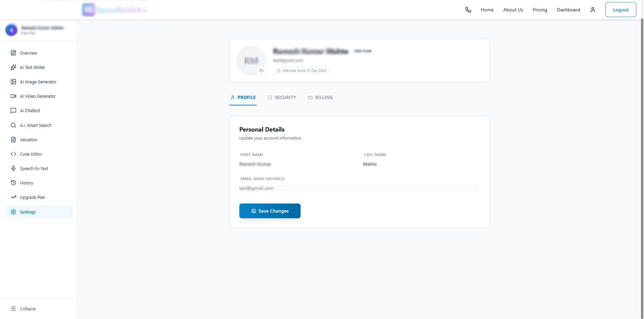The width and height of the screenshot is (644, 319).
Task: Click the Upgrade Plan trending arrow icon
Action: [x=13, y=197]
